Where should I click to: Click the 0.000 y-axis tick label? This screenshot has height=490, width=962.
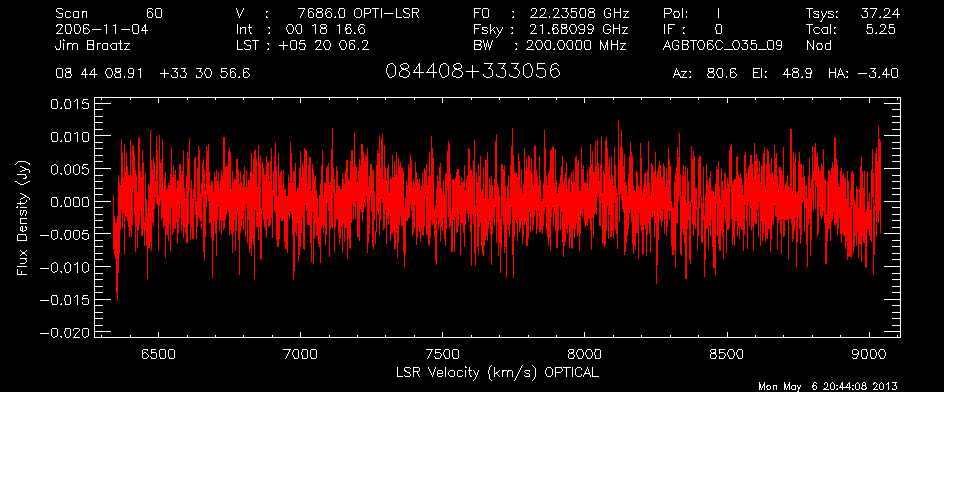click(70, 202)
